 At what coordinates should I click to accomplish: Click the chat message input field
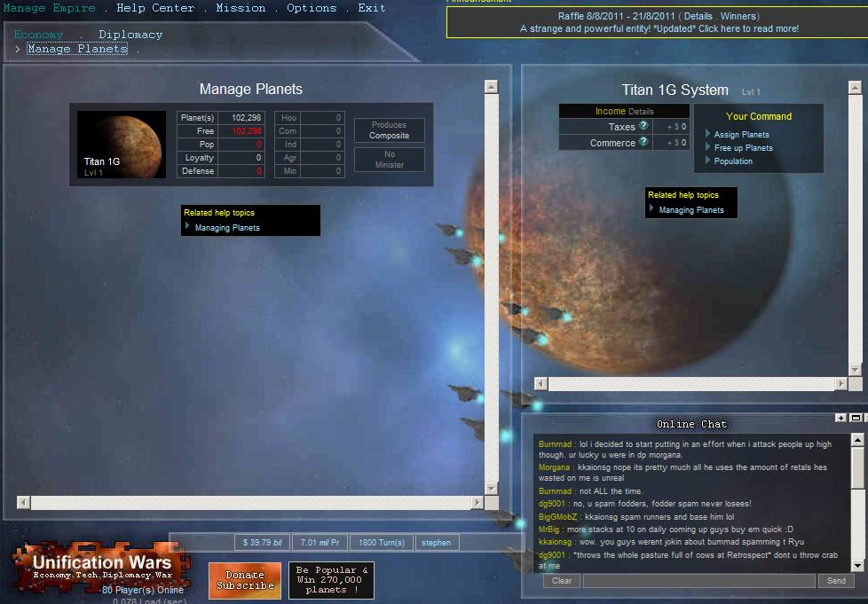click(x=698, y=581)
